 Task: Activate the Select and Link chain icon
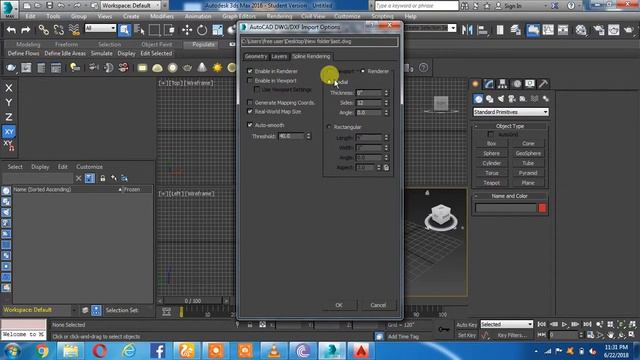coord(43,30)
